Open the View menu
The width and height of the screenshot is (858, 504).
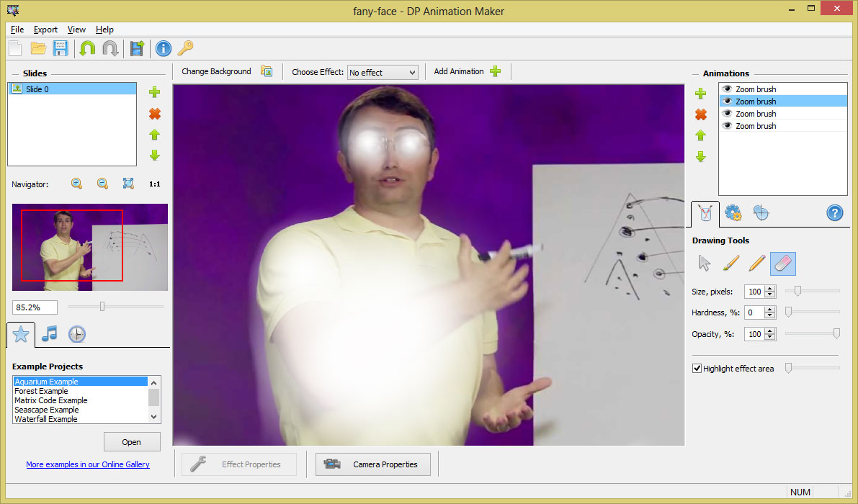tap(76, 30)
